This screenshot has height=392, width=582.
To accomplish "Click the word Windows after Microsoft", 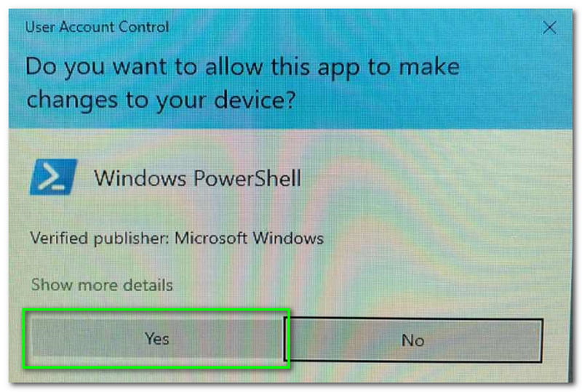I will pyautogui.click(x=288, y=238).
